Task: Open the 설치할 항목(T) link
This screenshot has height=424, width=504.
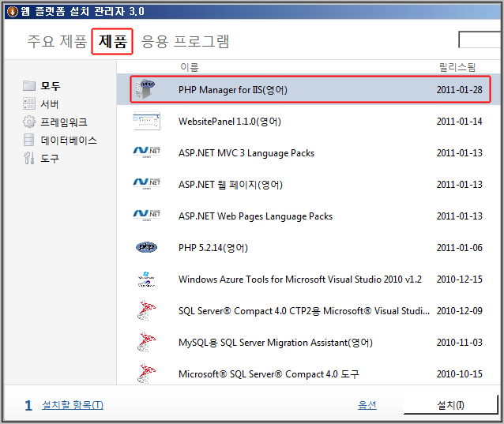Action: pos(73,405)
